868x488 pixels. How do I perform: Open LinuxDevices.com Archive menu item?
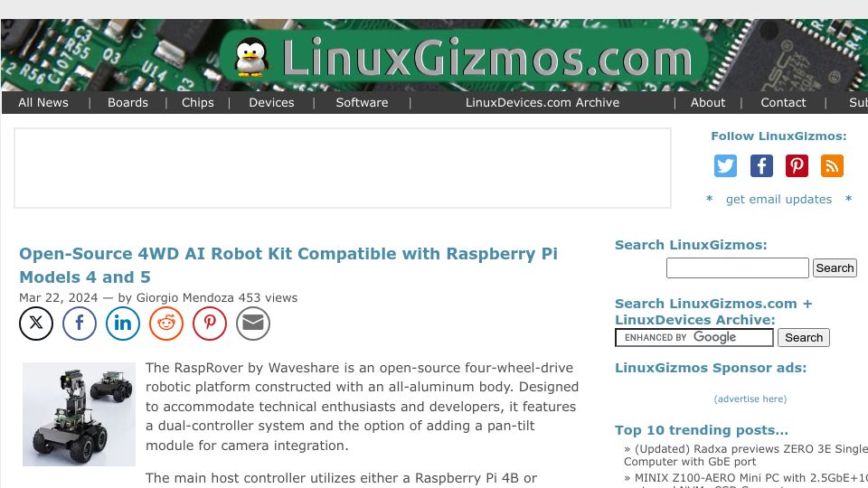[x=542, y=102]
